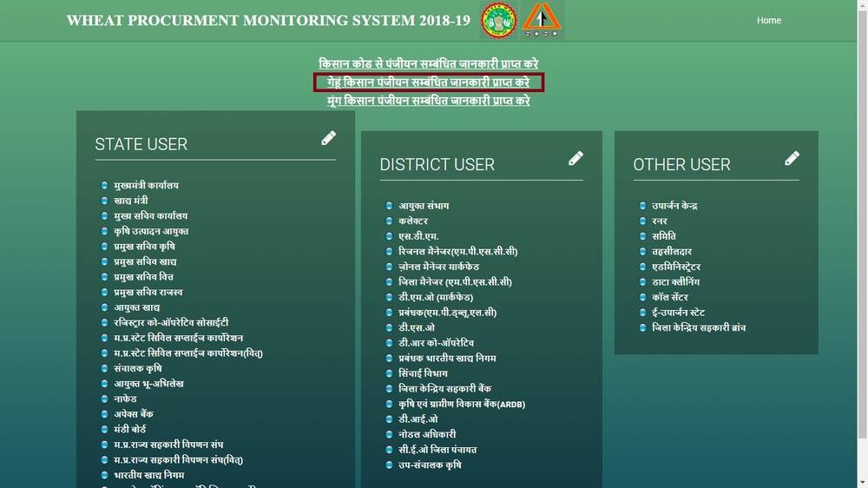Select डी.एम.ओ (मार्कफेड) entry
The width and height of the screenshot is (868, 488).
[436, 297]
